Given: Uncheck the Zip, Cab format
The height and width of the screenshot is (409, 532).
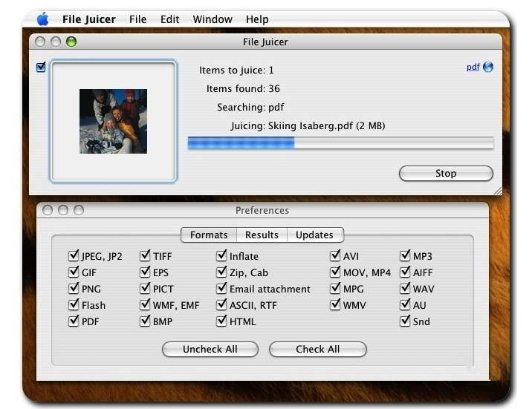Looking at the screenshot, I should (221, 272).
